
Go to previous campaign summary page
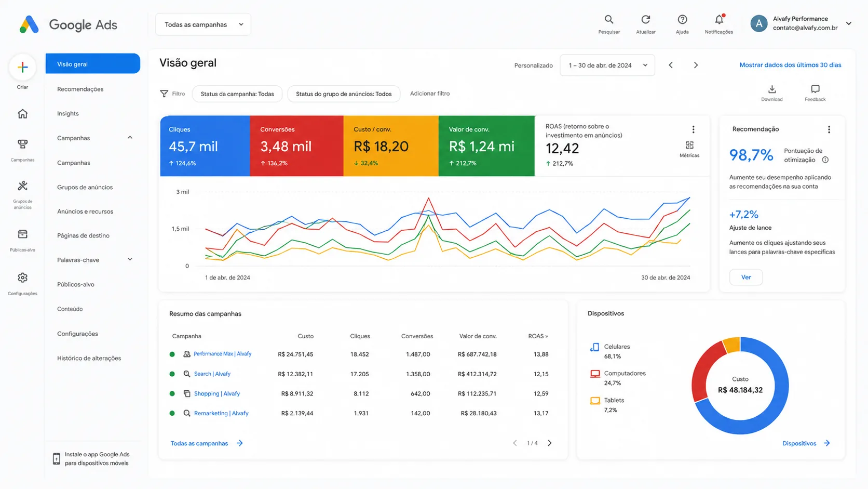tap(515, 443)
